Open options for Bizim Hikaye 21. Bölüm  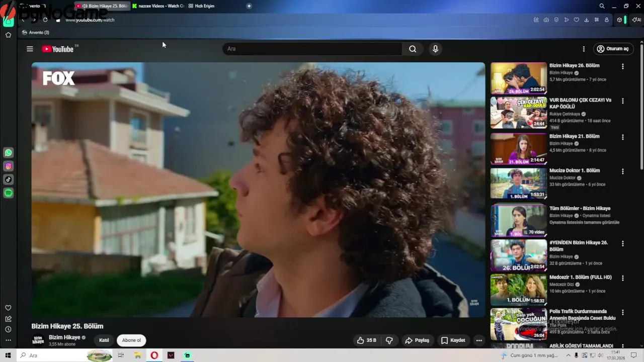tap(623, 137)
